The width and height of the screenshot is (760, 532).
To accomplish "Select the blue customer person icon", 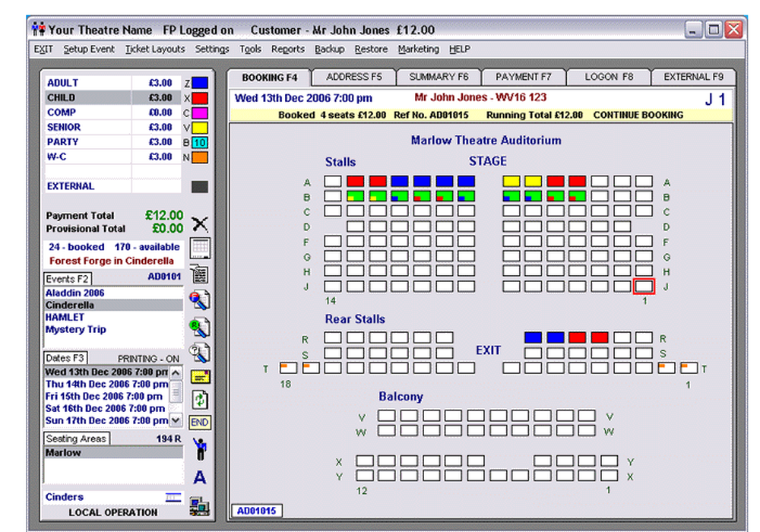I will 199,450.
